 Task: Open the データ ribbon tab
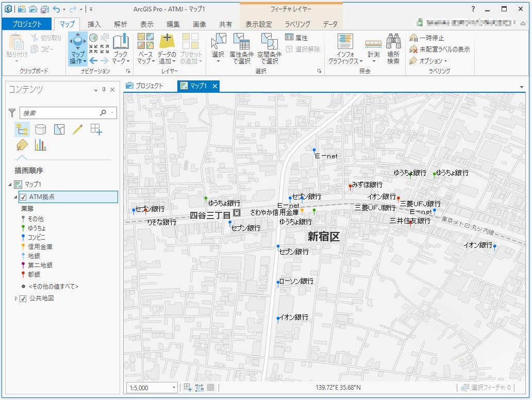click(330, 24)
